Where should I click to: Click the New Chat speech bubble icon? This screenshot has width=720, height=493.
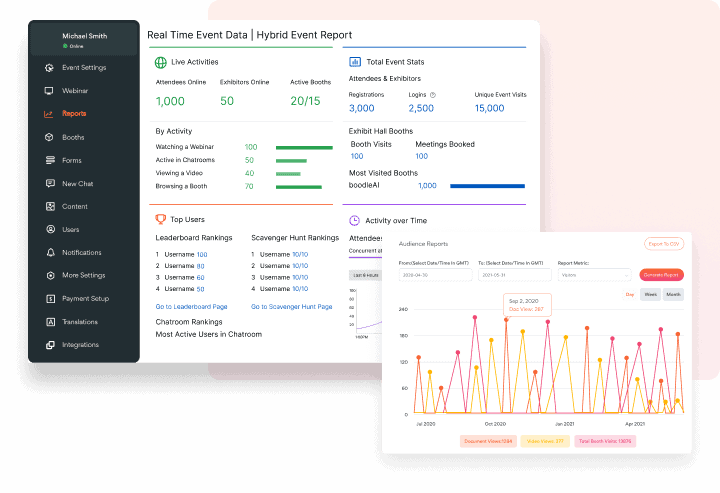coord(50,184)
